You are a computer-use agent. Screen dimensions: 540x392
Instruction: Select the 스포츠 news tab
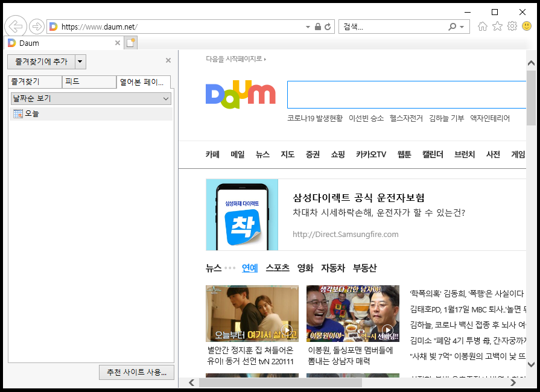pos(278,268)
